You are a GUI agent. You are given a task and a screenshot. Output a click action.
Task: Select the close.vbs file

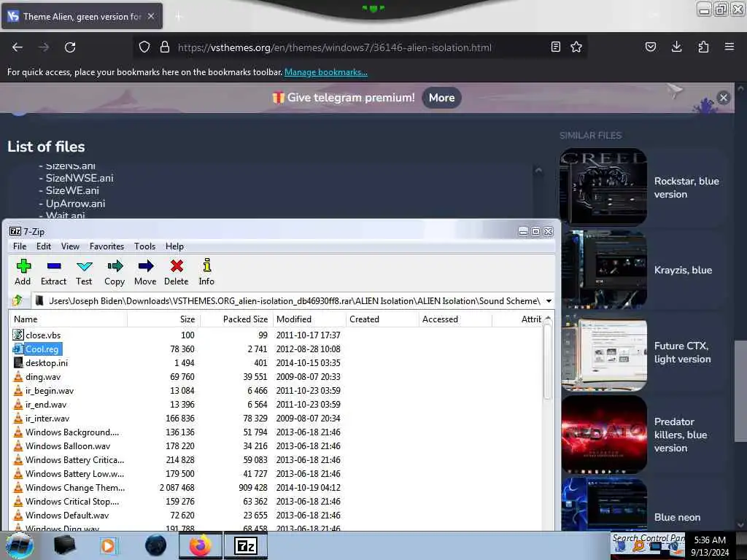(x=43, y=335)
